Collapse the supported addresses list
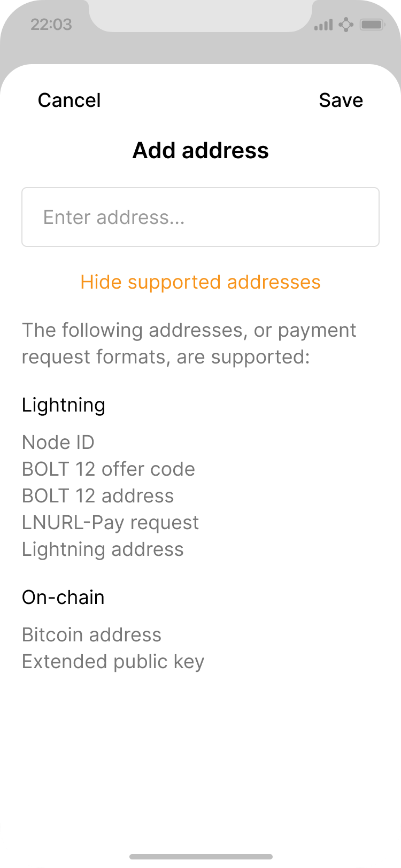Viewport: 401px width, 868px height. pos(200,282)
